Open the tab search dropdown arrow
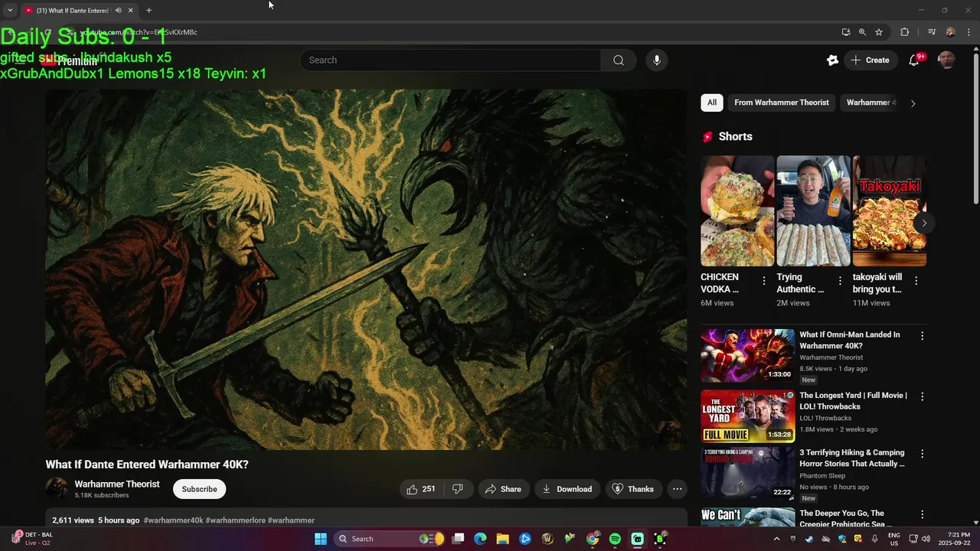 click(10, 11)
